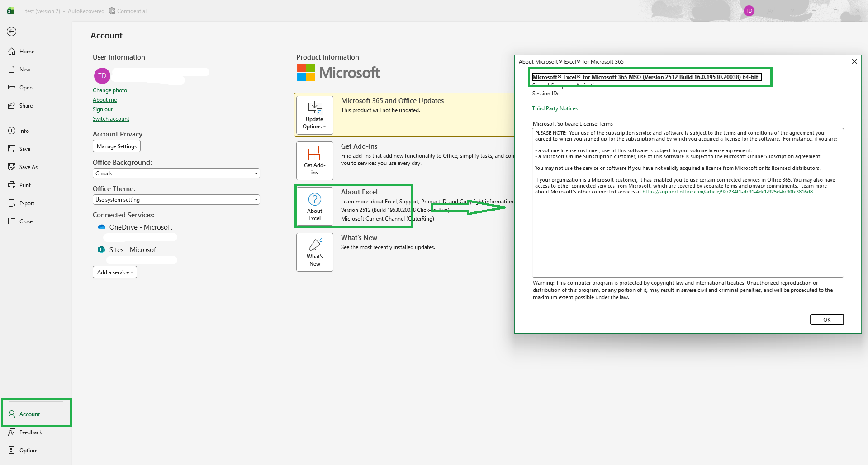The width and height of the screenshot is (868, 465).
Task: Click the OneDrive cloud icon
Action: pyautogui.click(x=102, y=227)
